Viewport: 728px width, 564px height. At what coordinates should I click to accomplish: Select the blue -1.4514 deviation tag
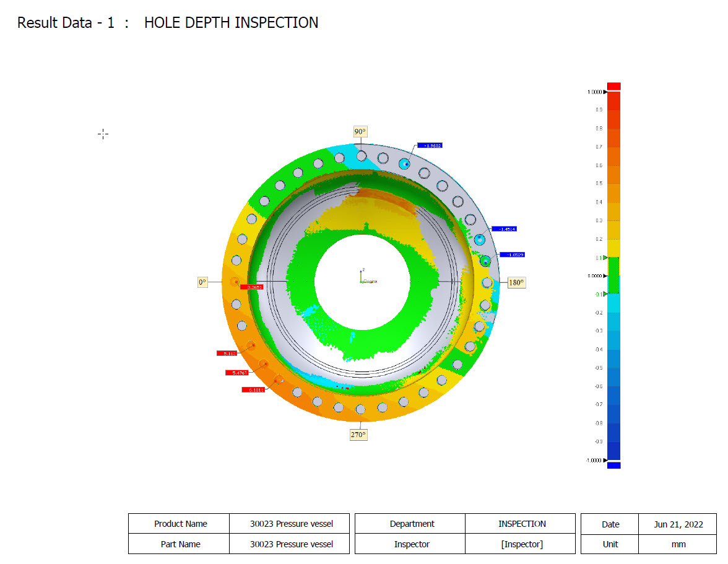pos(504,229)
